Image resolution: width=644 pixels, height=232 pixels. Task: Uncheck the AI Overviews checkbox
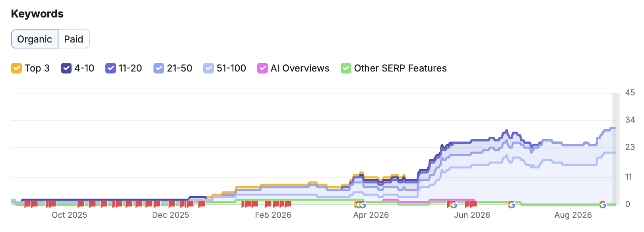tap(262, 68)
